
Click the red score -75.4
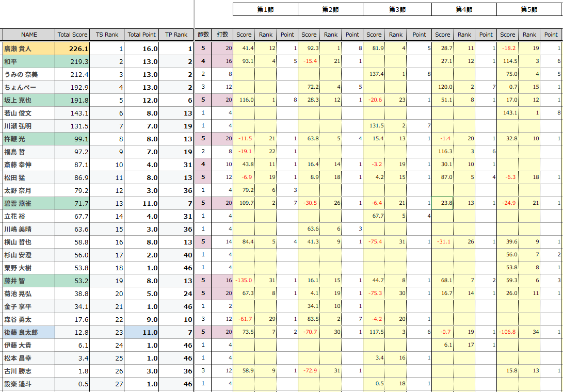374,242
